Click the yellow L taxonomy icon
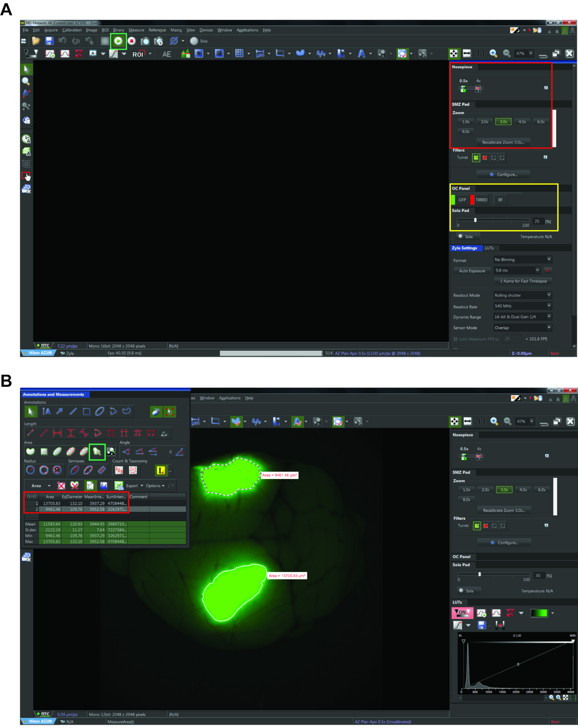578x728 pixels. [161, 470]
